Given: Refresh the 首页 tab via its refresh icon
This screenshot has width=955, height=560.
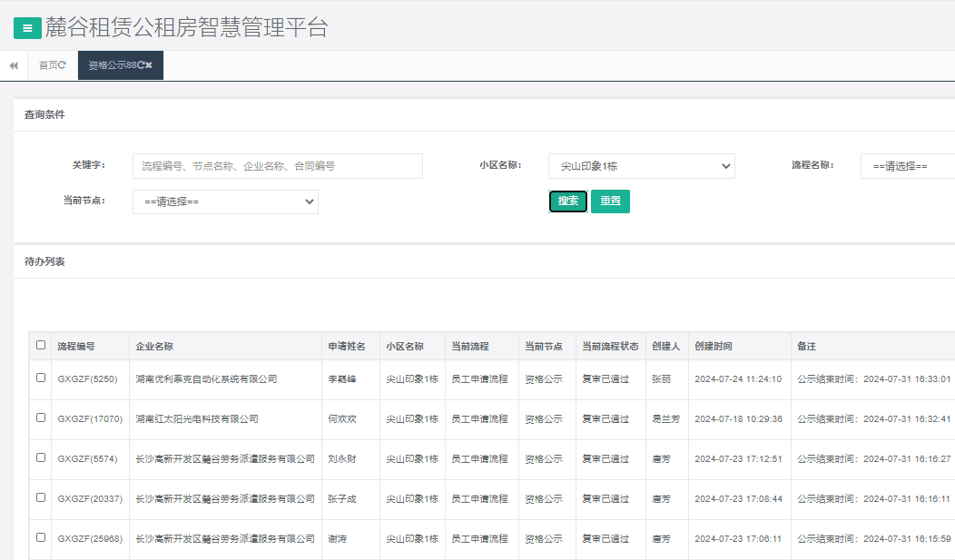Looking at the screenshot, I should [x=63, y=65].
